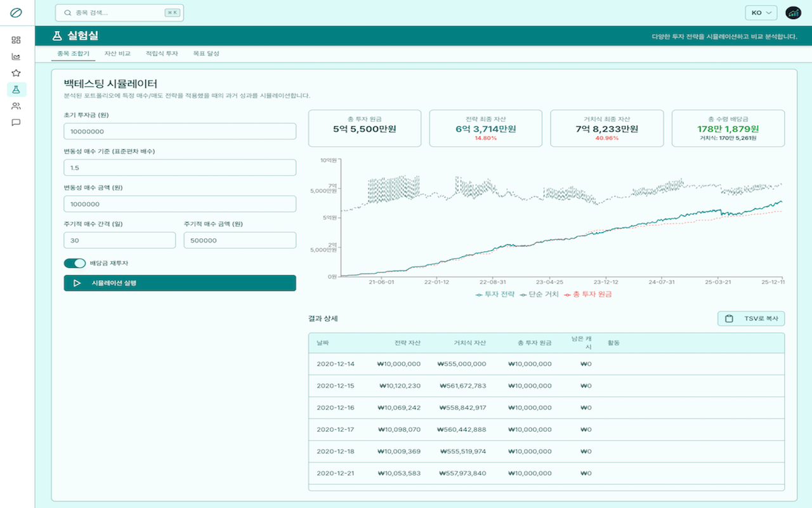Click the 시뮬레이션 실행 button
Image resolution: width=812 pixels, height=508 pixels.
tap(180, 283)
